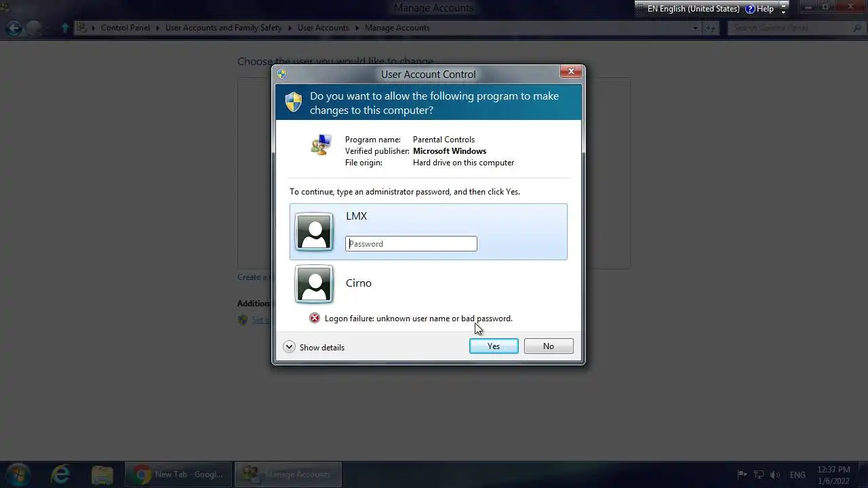Click Hard drive on this computer text
868x488 pixels.
[463, 162]
